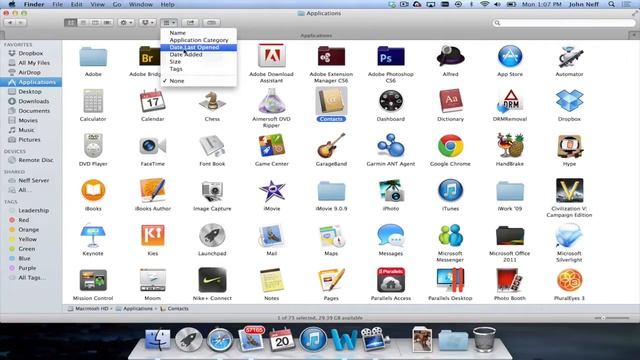Open the Action gear dropdown
The image size is (640, 360).
click(x=126, y=22)
